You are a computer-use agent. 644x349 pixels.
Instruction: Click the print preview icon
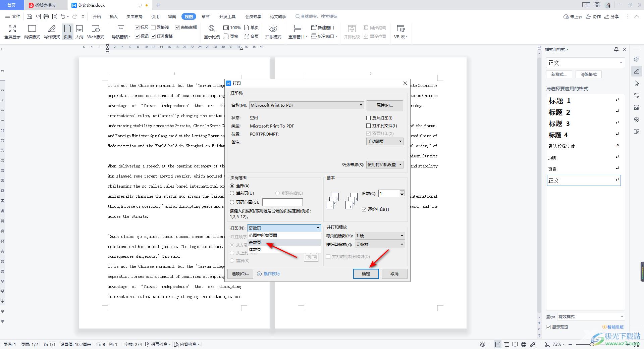[x=54, y=16]
